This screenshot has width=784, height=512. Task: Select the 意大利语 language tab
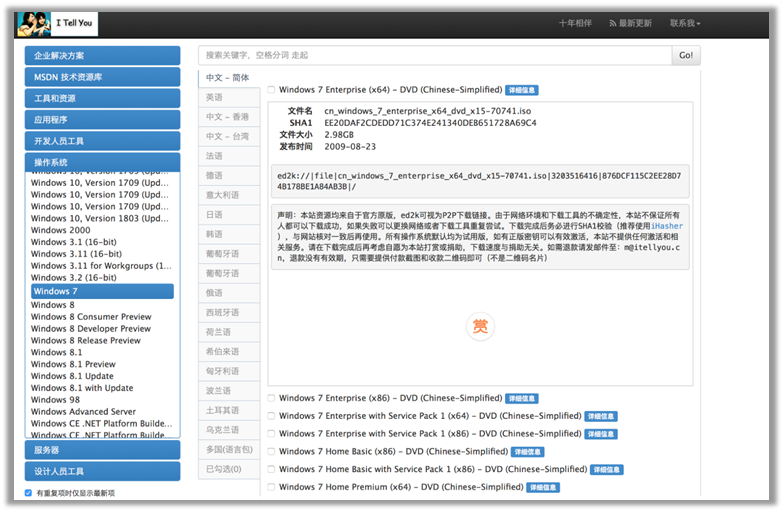229,195
